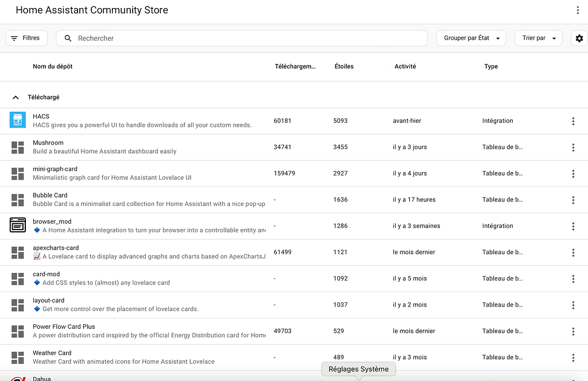Open the options menu for Weather Card
Image resolution: width=588 pixels, height=381 pixels.
573,357
